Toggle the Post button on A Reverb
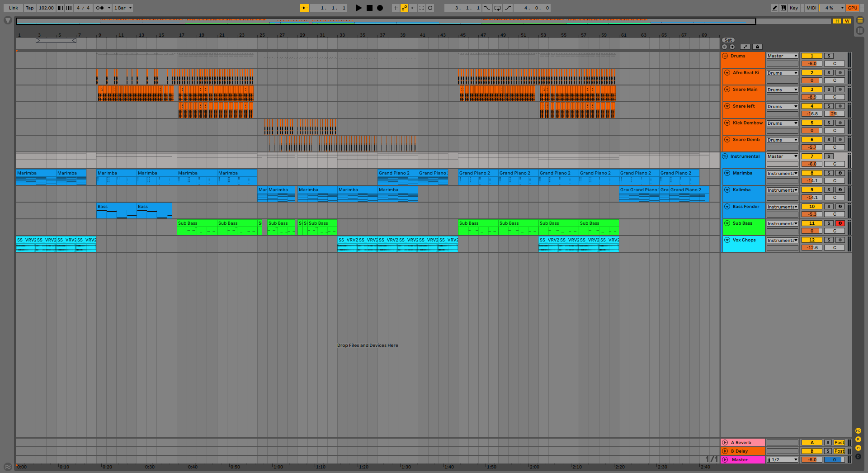The height and width of the screenshot is (473, 868). tap(839, 443)
